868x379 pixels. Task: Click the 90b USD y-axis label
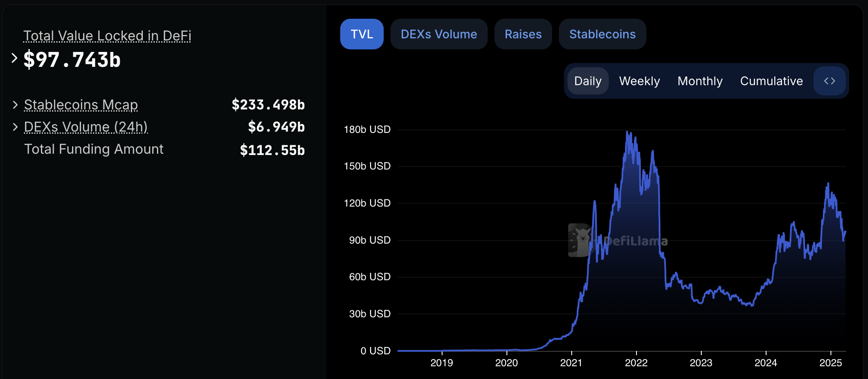pyautogui.click(x=370, y=240)
